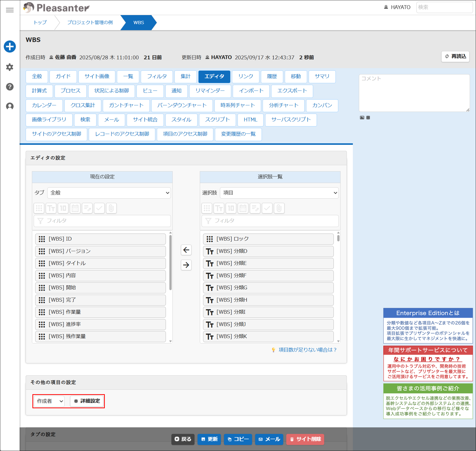Click the サイト削除 button
Image resolution: width=476 pixels, height=451 pixels.
pyautogui.click(x=305, y=439)
